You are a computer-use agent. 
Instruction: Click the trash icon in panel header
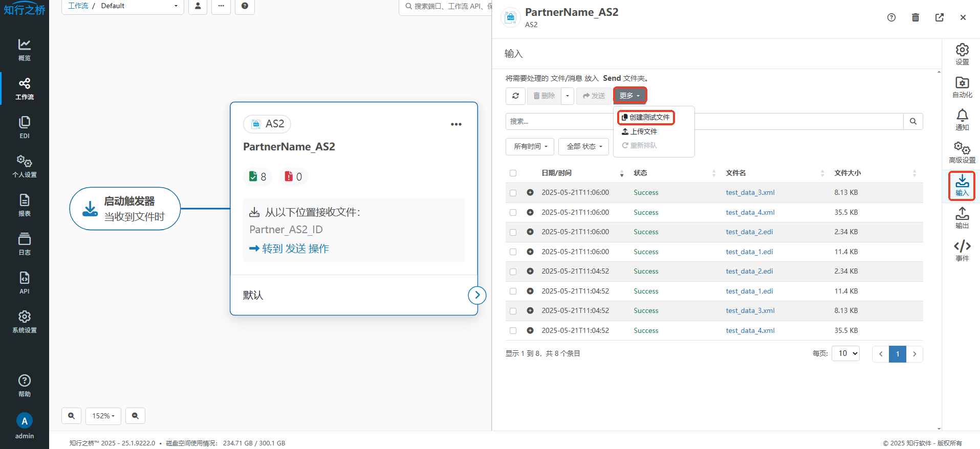pos(915,17)
